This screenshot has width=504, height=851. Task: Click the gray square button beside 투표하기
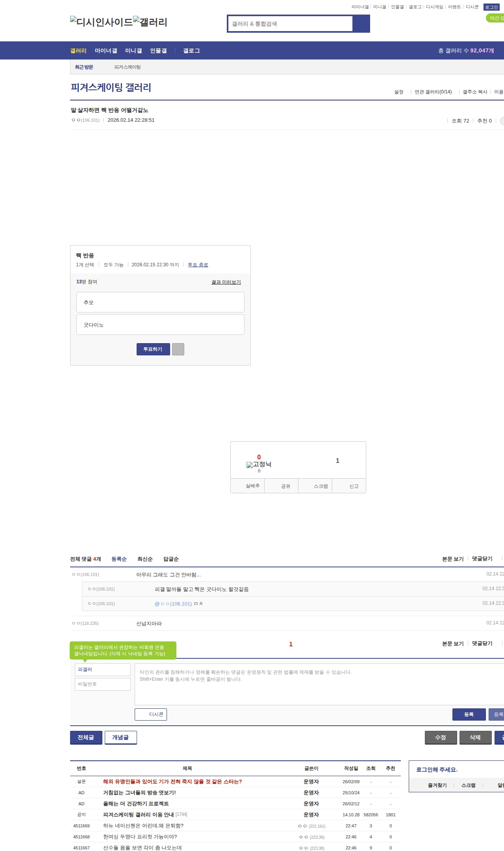point(178,349)
